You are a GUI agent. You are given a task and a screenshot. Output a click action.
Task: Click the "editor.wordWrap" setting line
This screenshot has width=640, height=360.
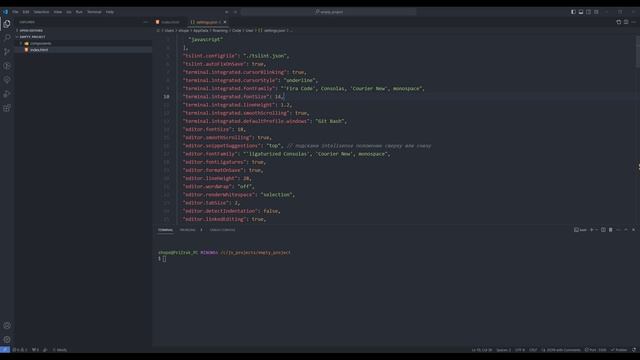218,187
